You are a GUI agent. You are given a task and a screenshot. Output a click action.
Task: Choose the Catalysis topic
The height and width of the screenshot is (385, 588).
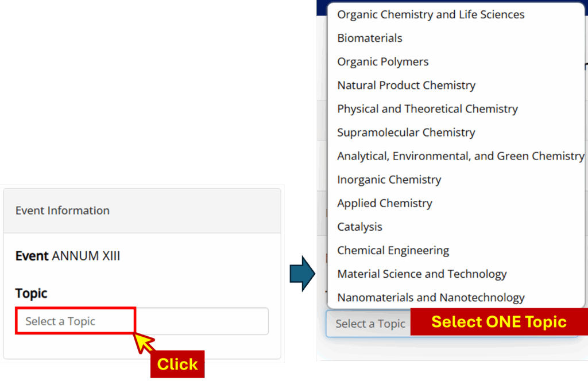(x=360, y=227)
